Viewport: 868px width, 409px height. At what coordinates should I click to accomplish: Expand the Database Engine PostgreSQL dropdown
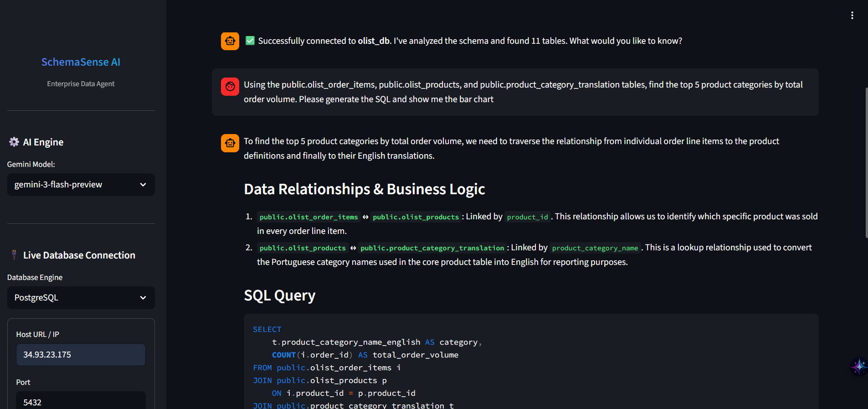point(81,298)
